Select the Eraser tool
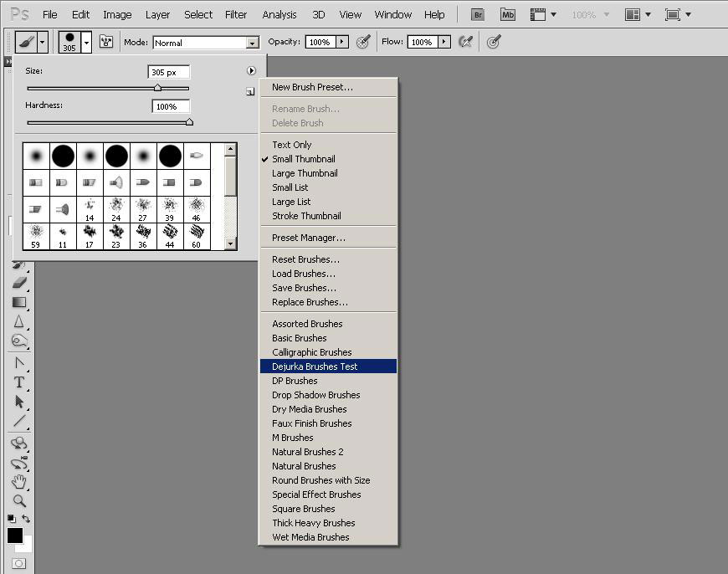The image size is (728, 574). 18,283
